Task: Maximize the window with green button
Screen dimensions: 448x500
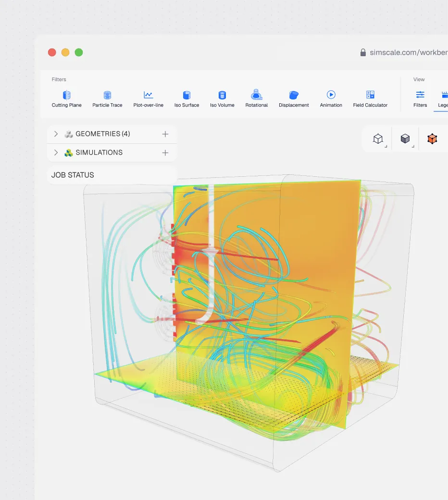Action: click(79, 52)
